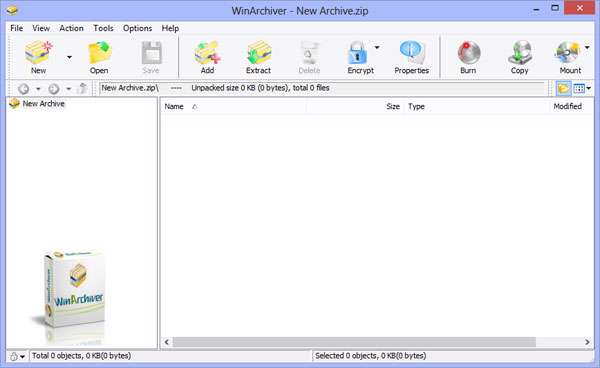Image resolution: width=600 pixels, height=368 pixels.
Task: Open the Help menu
Action: tap(170, 28)
